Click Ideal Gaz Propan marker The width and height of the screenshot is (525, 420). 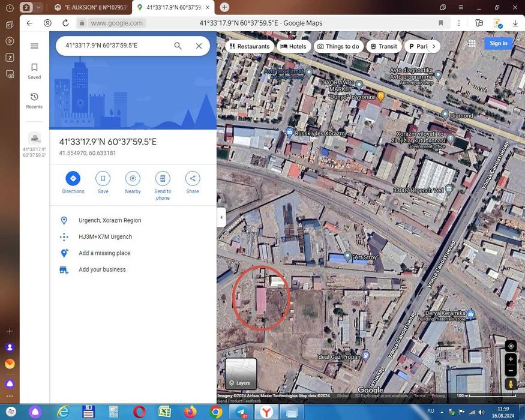[x=366, y=355]
